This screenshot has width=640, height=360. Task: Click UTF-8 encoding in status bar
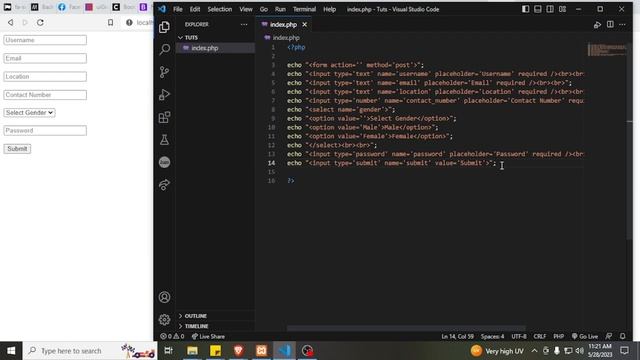519,336
